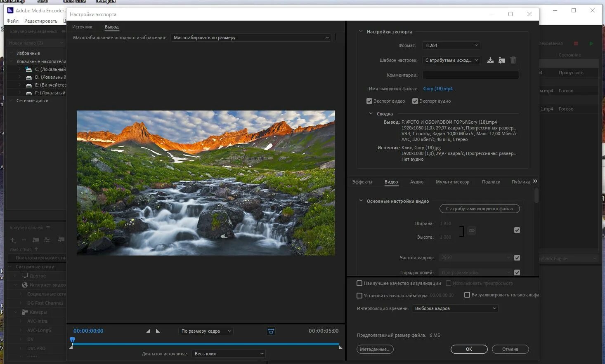Open the Интерполяция времени dropdown
Image resolution: width=605 pixels, height=364 pixels.
click(x=455, y=308)
